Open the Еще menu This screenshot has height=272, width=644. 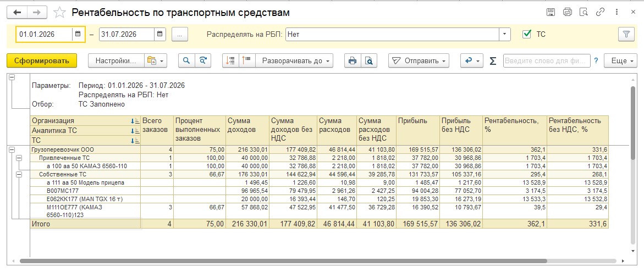[621, 60]
